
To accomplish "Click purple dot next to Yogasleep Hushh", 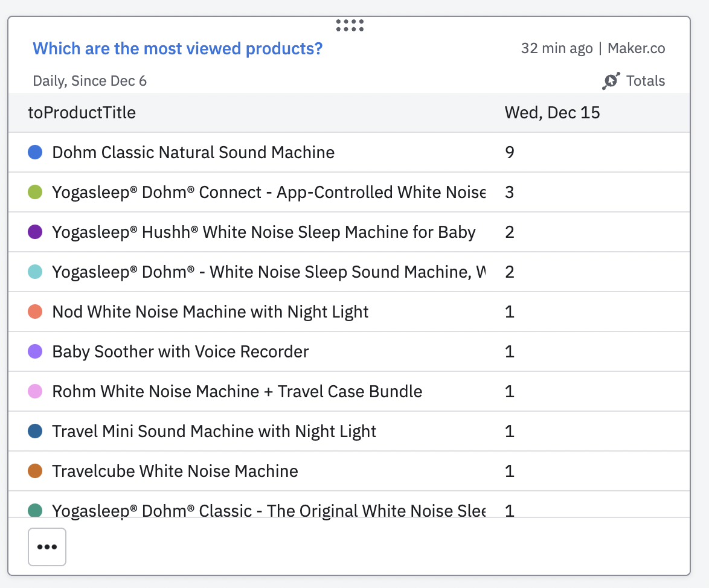I will coord(35,232).
